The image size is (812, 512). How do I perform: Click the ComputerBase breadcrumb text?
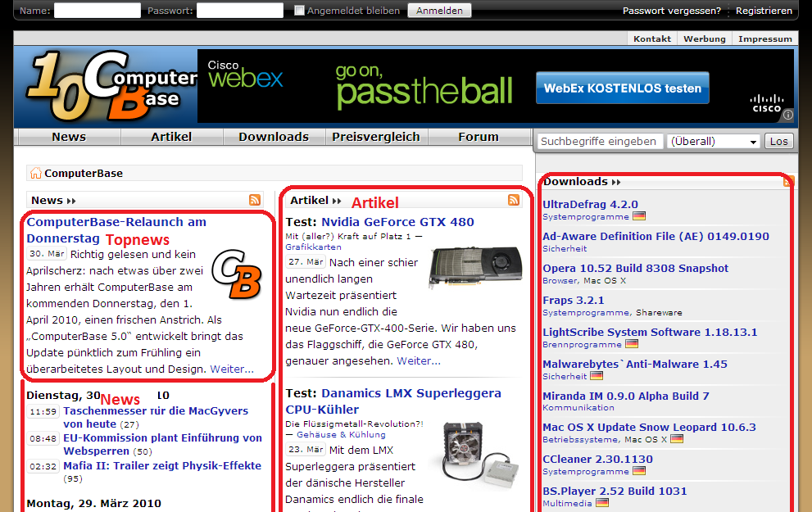click(84, 174)
